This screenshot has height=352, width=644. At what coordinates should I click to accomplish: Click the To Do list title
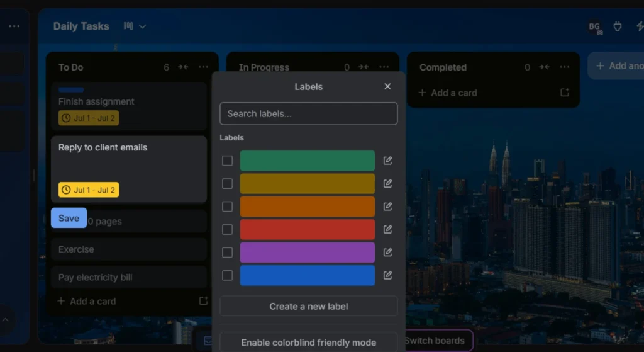pyautogui.click(x=70, y=67)
